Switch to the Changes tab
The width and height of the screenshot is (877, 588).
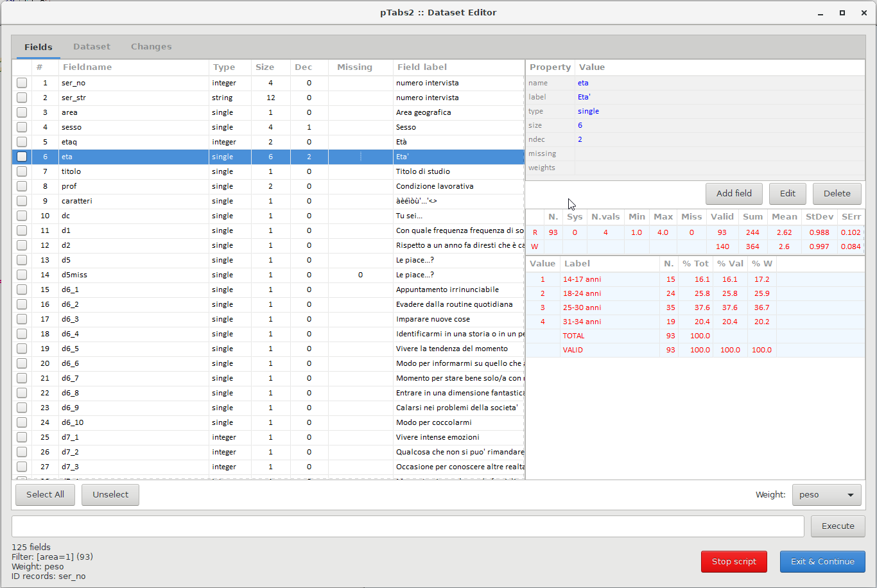click(x=151, y=47)
